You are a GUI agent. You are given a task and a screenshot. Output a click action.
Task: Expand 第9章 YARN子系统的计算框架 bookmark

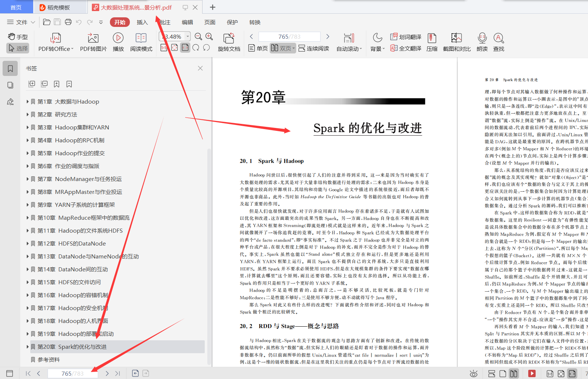pyautogui.click(x=27, y=205)
